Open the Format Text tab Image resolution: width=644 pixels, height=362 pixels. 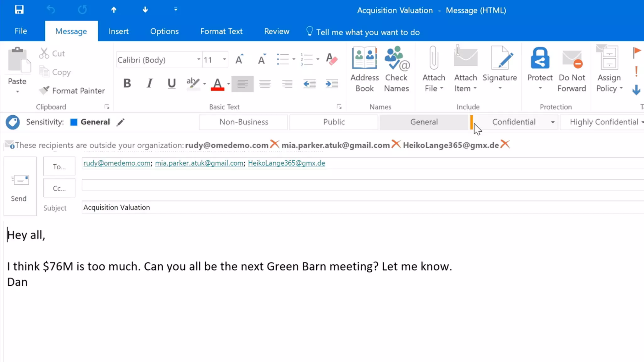(x=221, y=31)
